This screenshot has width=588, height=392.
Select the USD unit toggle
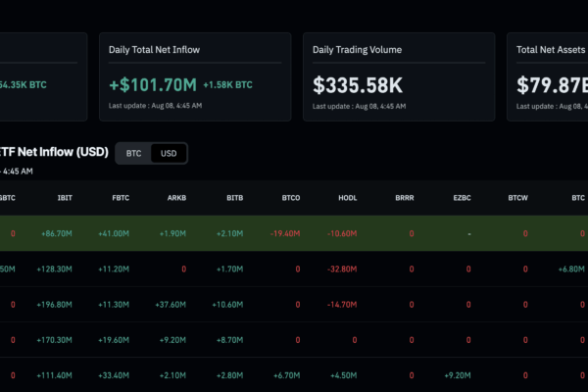pyautogui.click(x=169, y=154)
